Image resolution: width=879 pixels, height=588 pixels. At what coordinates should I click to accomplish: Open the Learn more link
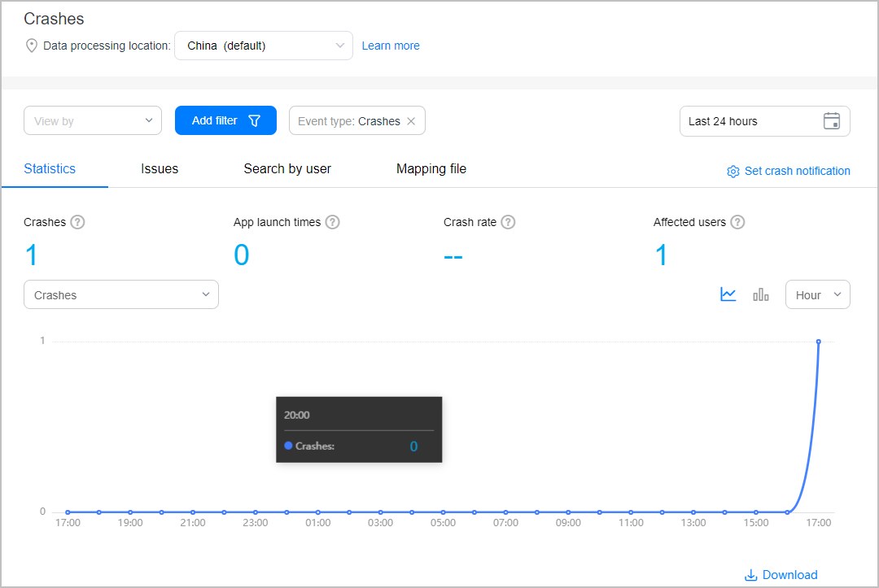coord(391,46)
